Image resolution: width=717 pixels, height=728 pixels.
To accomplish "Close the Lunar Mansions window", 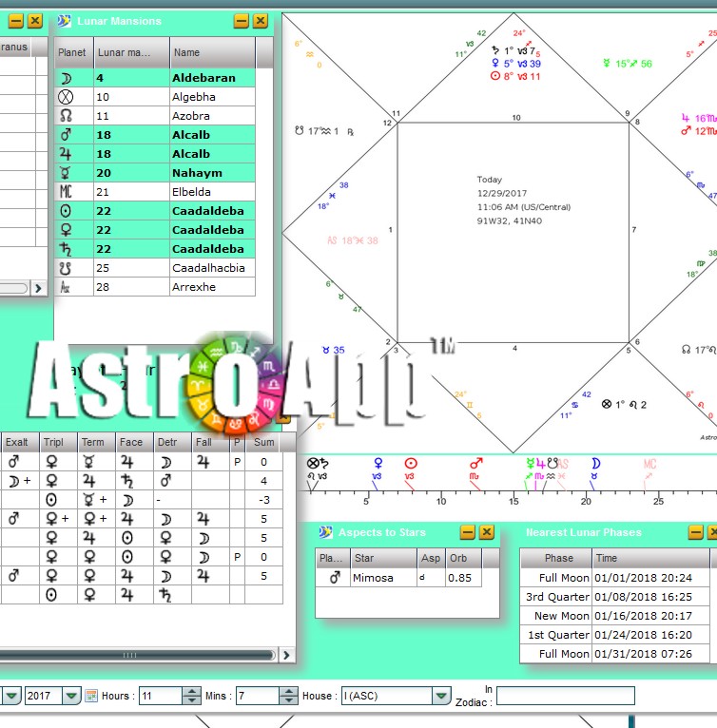I will point(261,21).
